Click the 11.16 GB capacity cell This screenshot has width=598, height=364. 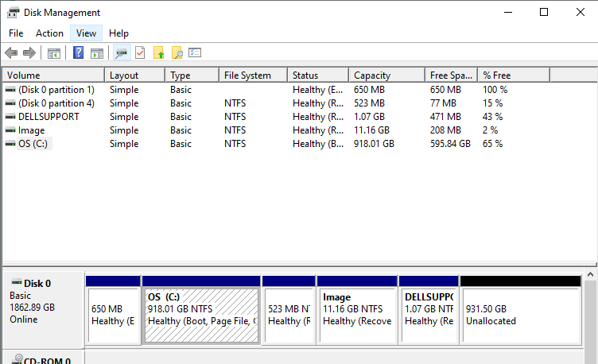coord(371,130)
